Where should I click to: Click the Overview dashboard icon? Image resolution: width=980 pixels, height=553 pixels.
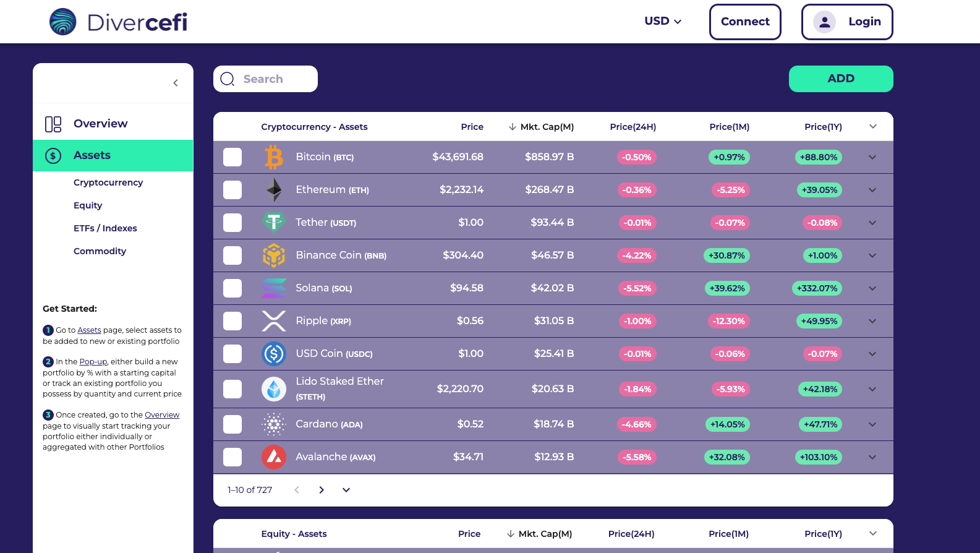(53, 124)
